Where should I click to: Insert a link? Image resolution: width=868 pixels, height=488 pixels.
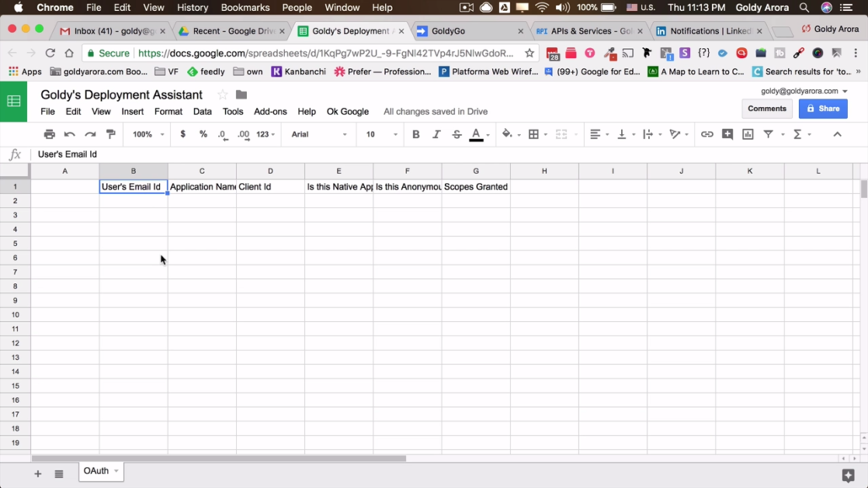click(707, 134)
